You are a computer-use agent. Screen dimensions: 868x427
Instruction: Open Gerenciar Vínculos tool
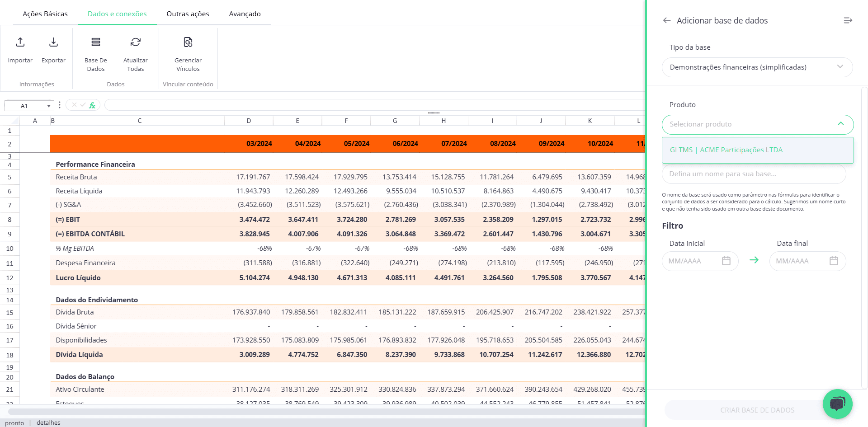(188, 54)
